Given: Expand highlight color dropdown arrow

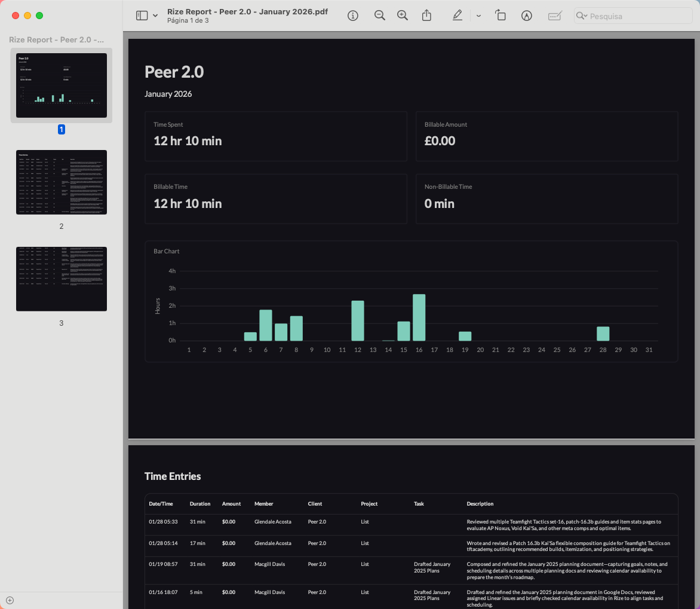Looking at the screenshot, I should click(x=478, y=16).
